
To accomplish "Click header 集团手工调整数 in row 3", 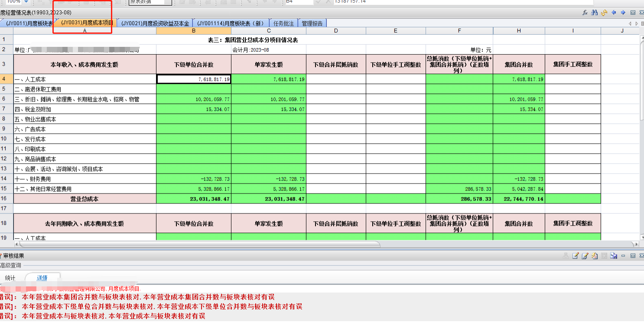I will tap(573, 65).
